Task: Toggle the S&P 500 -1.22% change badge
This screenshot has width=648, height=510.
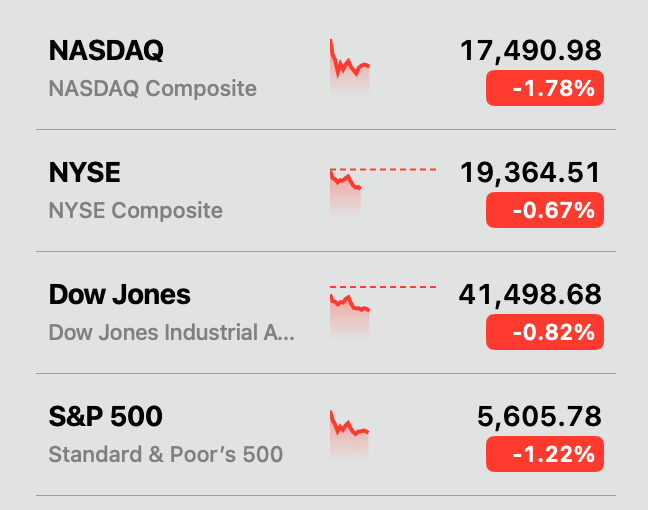Action: pyautogui.click(x=544, y=455)
